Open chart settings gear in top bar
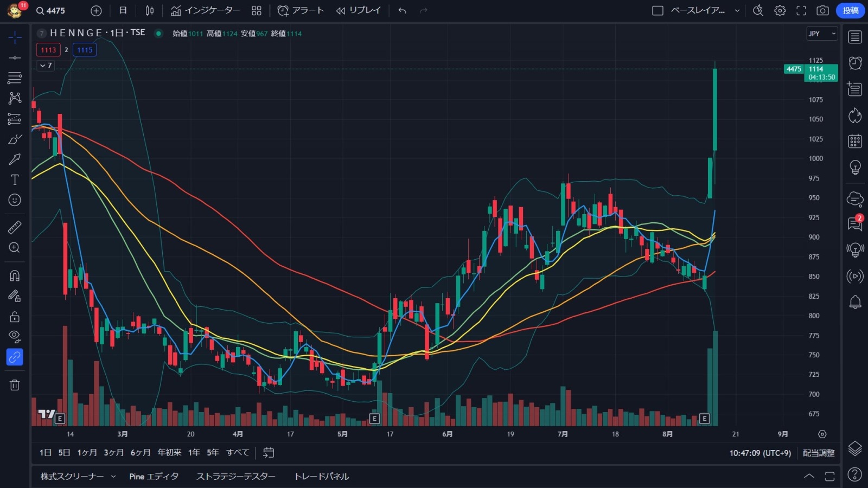 (x=780, y=10)
